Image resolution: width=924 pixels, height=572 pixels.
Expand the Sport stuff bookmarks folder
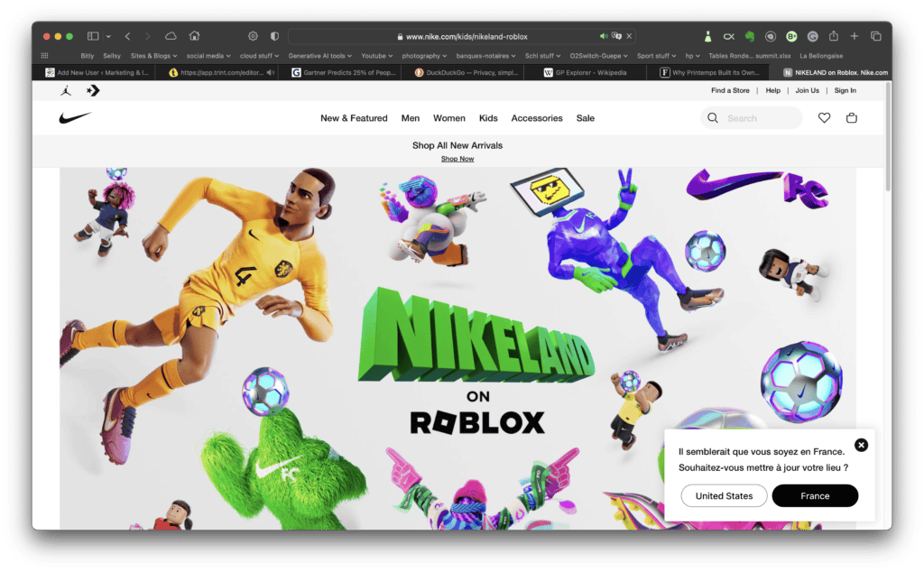pyautogui.click(x=656, y=56)
